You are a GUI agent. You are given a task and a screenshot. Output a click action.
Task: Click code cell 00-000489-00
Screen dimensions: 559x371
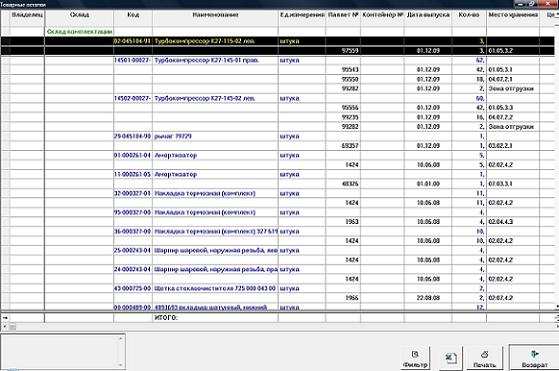click(133, 307)
